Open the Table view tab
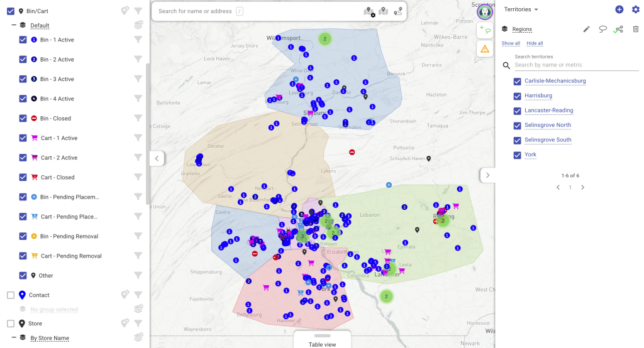The width and height of the screenshot is (644, 348). pyautogui.click(x=322, y=344)
